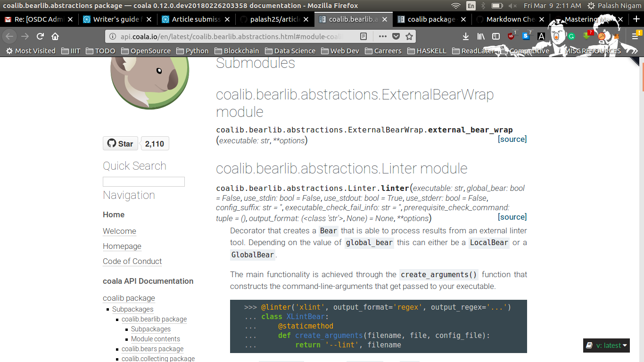The image size is (644, 362).
Task: Open the hamburger menu
Action: (634, 36)
